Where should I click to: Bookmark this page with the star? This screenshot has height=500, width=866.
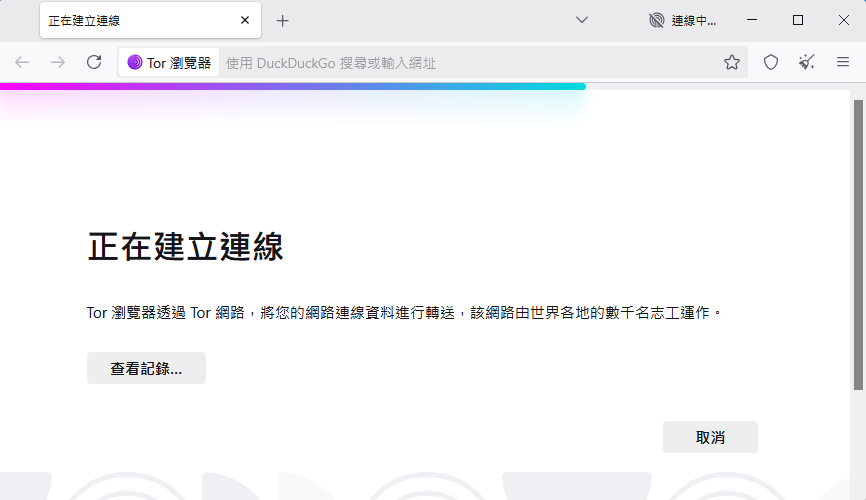[732, 62]
